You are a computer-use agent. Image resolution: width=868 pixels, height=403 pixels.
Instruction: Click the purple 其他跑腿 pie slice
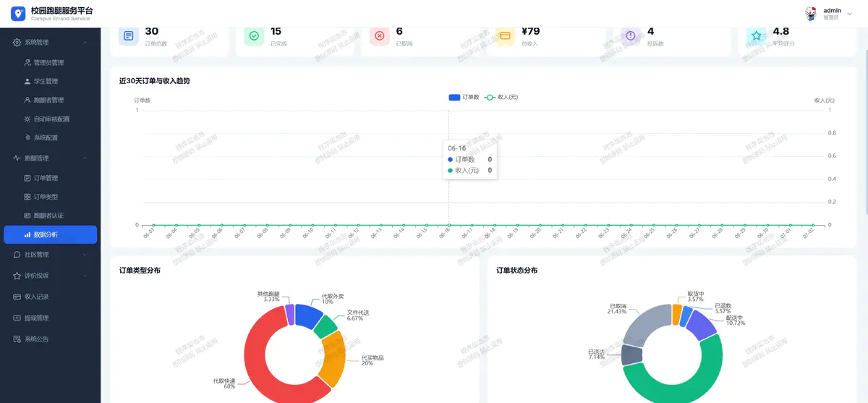(x=289, y=314)
